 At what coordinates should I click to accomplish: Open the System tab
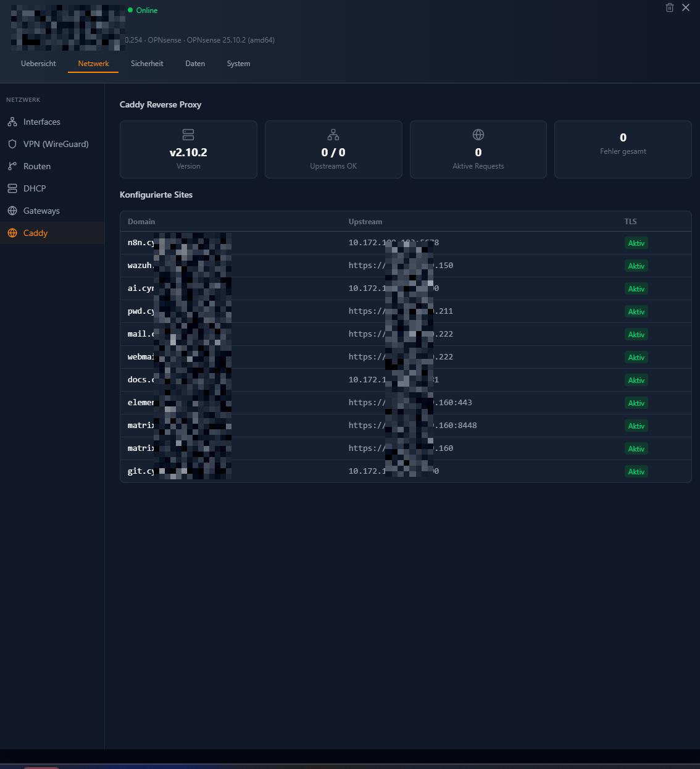[x=238, y=64]
